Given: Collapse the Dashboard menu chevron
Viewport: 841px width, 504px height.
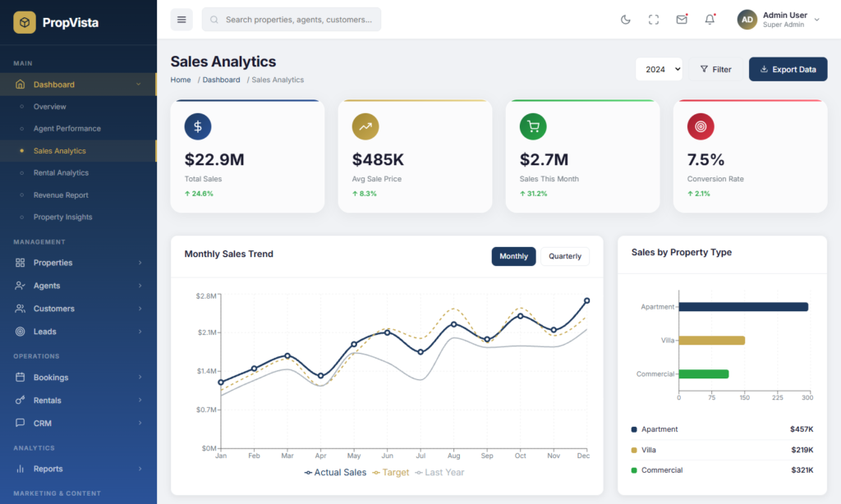Looking at the screenshot, I should click(x=138, y=85).
